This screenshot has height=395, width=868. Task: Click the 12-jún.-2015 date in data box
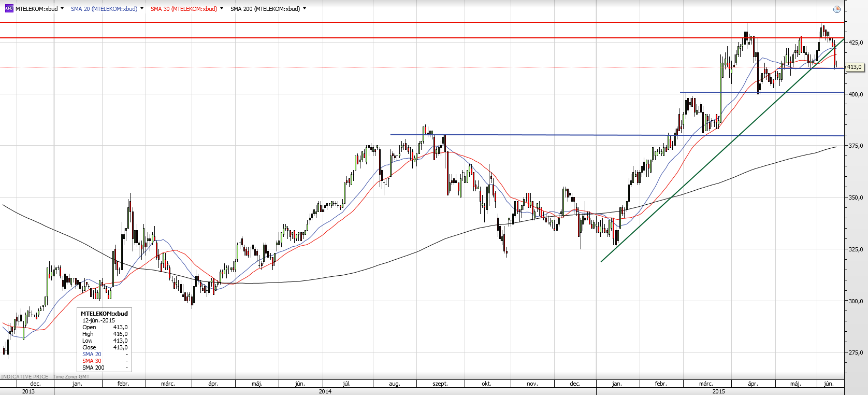pos(98,320)
